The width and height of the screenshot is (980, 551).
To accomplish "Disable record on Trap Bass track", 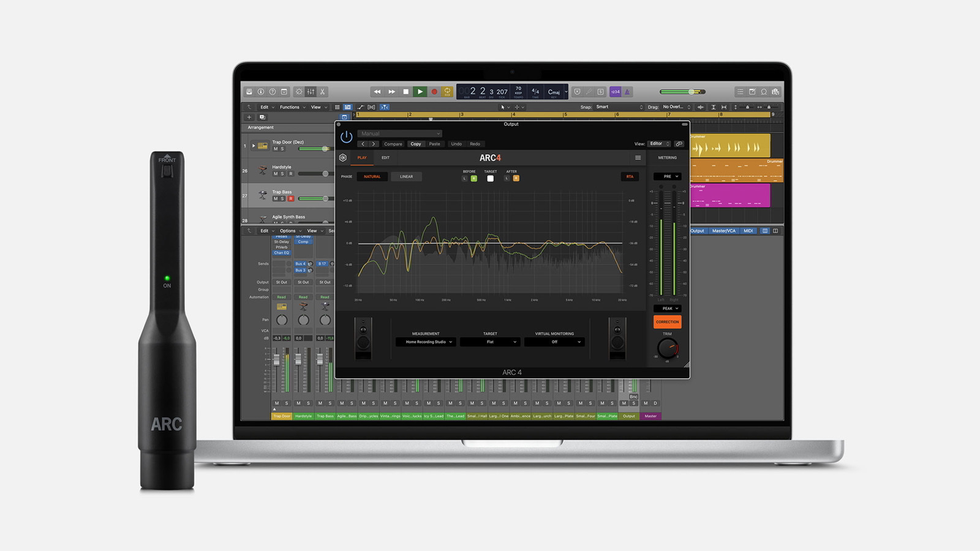I will pos(291,199).
